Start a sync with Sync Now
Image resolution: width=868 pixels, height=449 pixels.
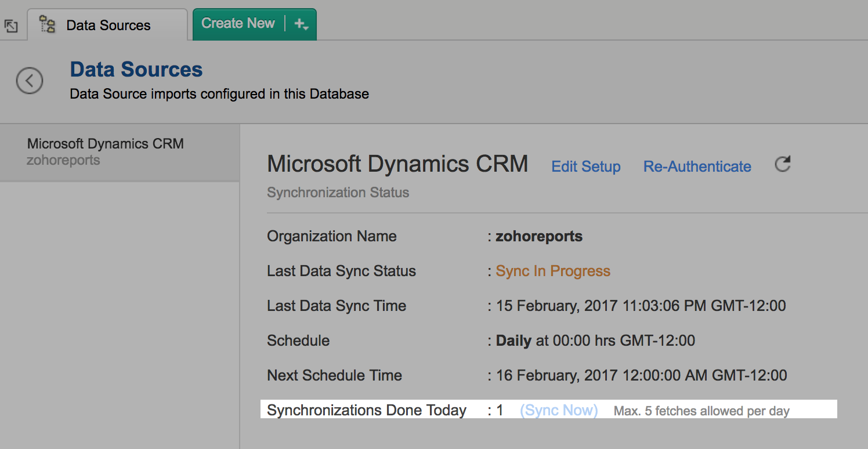point(559,411)
